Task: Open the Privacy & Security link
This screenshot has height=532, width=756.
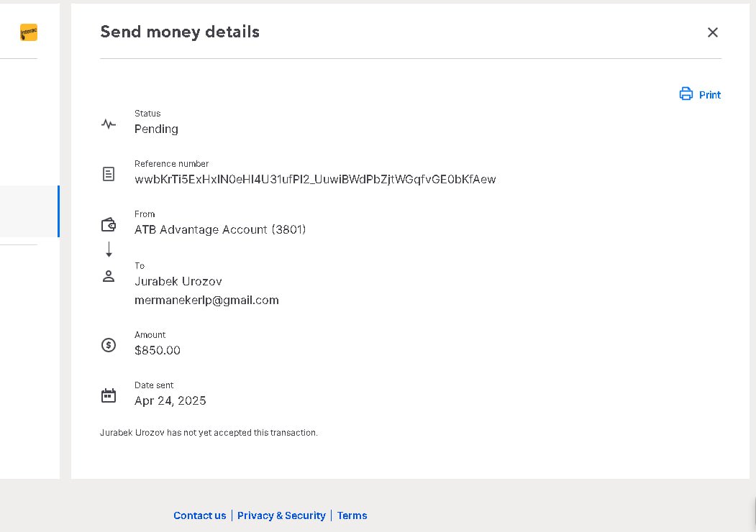Action: point(281,515)
